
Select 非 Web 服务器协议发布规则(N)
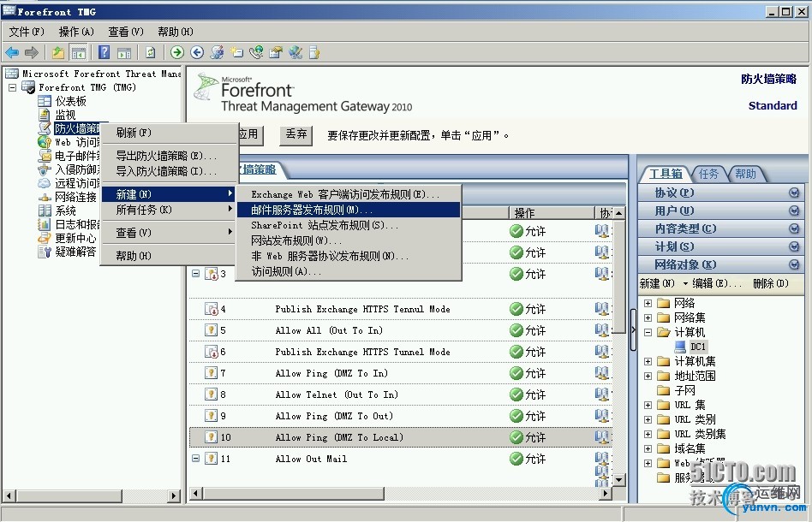pos(349,256)
